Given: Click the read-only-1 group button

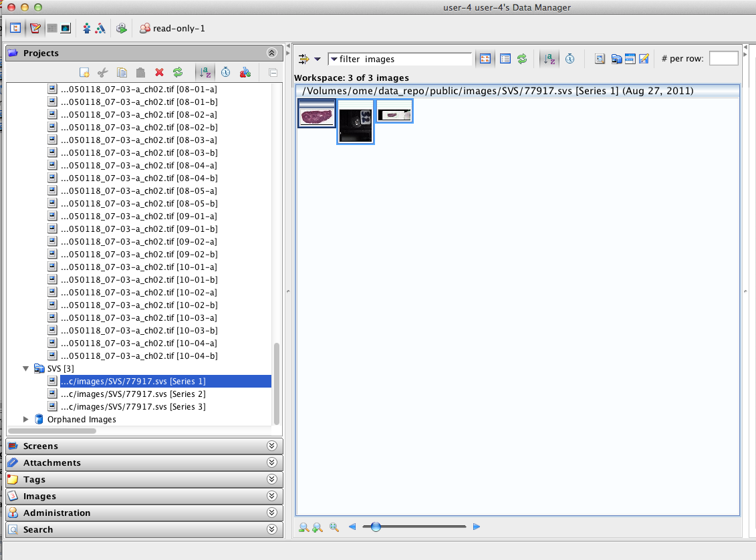Looking at the screenshot, I should click(172, 29).
